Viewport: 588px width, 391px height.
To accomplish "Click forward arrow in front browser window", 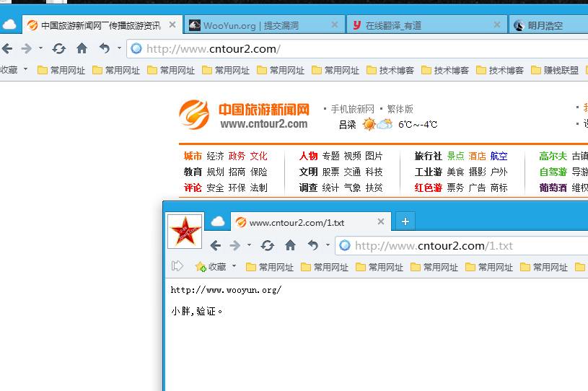I will [x=234, y=245].
